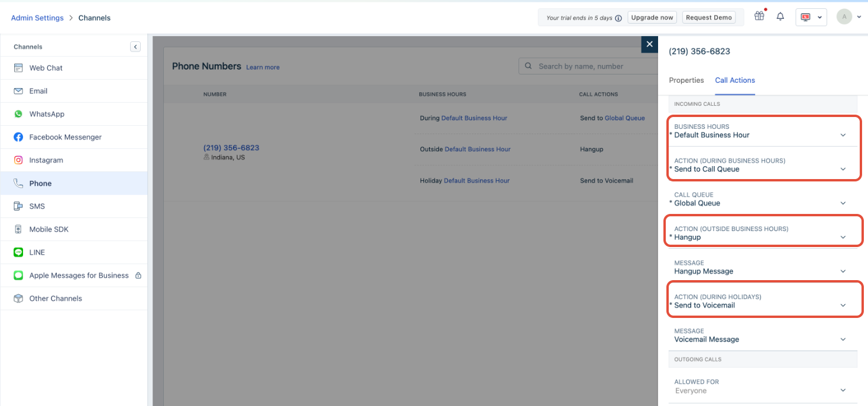Select the Mobile SDK icon

click(18, 229)
